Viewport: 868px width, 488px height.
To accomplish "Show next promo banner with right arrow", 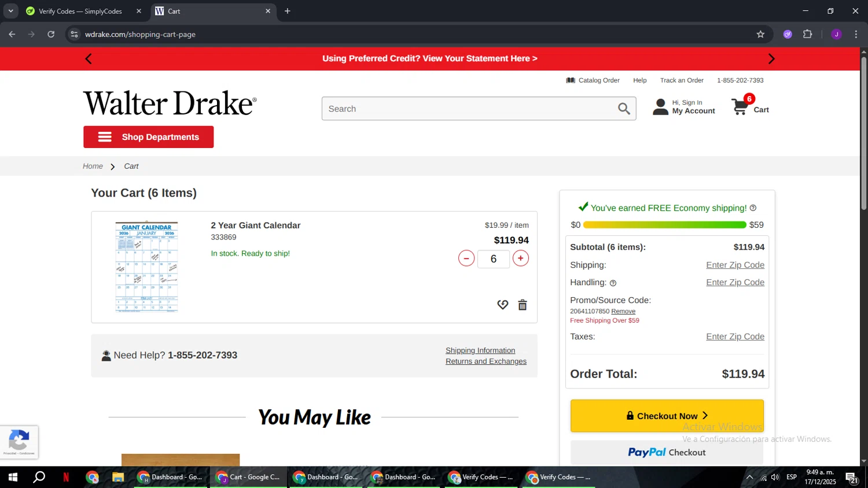I will (x=771, y=58).
